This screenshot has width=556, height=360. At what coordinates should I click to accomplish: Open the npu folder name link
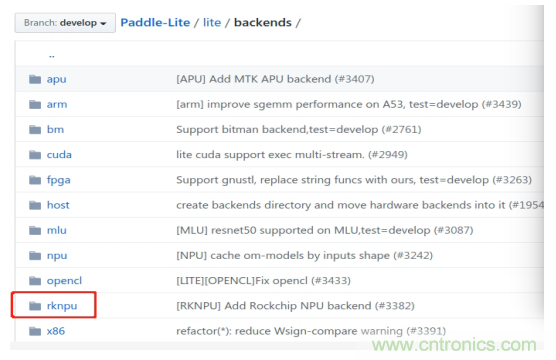point(57,255)
